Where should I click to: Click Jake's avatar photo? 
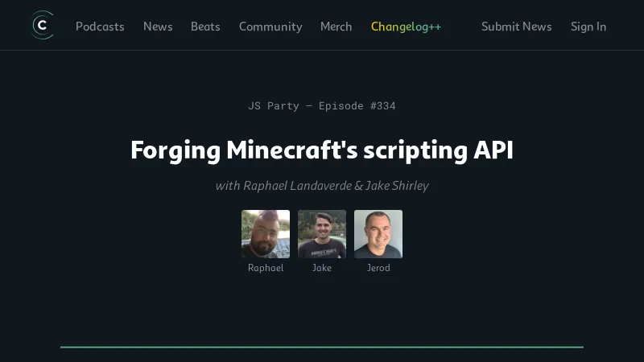click(322, 234)
